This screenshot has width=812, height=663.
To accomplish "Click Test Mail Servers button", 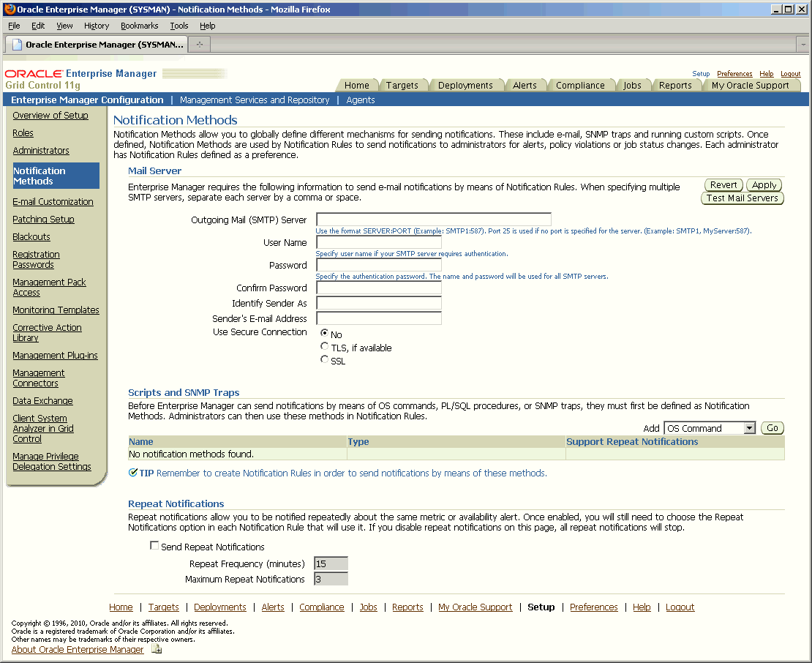I will (x=742, y=198).
